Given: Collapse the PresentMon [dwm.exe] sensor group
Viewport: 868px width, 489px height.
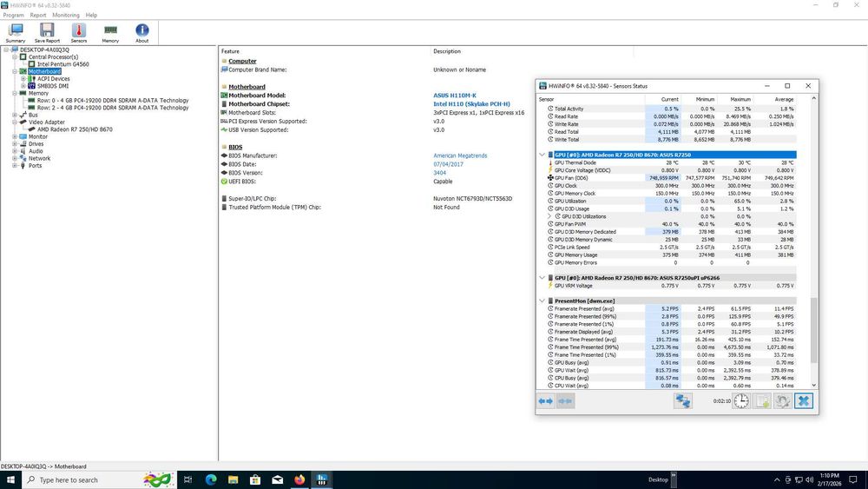Looking at the screenshot, I should (542, 301).
